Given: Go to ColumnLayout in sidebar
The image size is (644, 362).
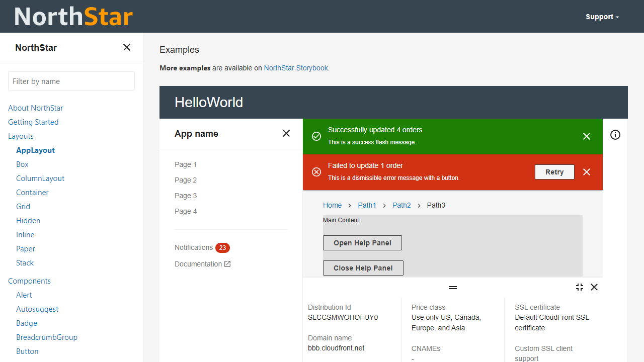Looking at the screenshot, I should click(x=40, y=178).
